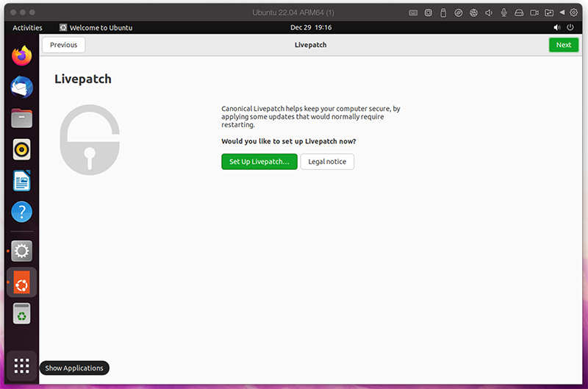The image size is (588, 389).
Task: Open the Activities overview
Action: click(x=27, y=28)
